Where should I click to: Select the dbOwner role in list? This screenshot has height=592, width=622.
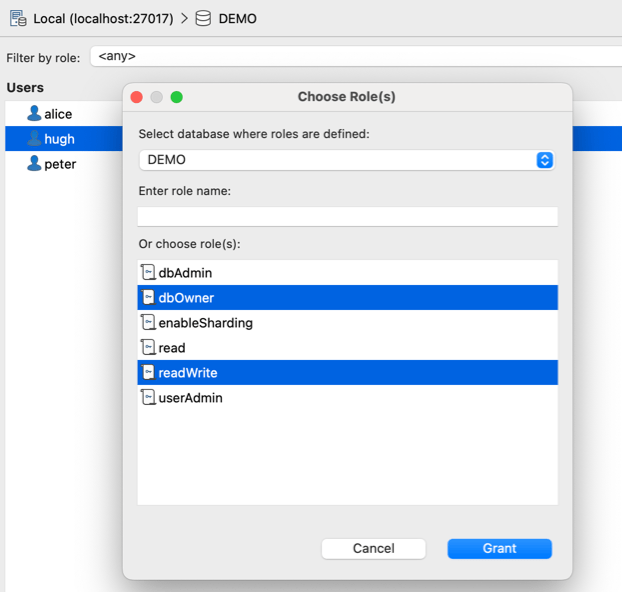(186, 298)
